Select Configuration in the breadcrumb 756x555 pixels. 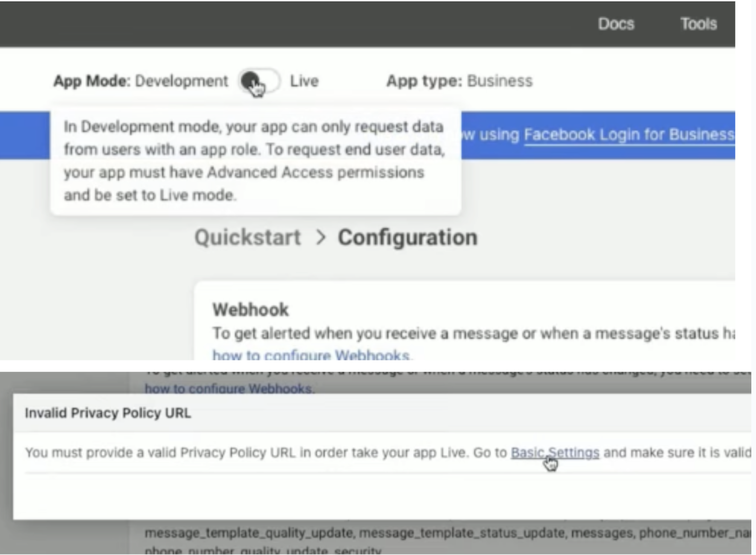408,237
